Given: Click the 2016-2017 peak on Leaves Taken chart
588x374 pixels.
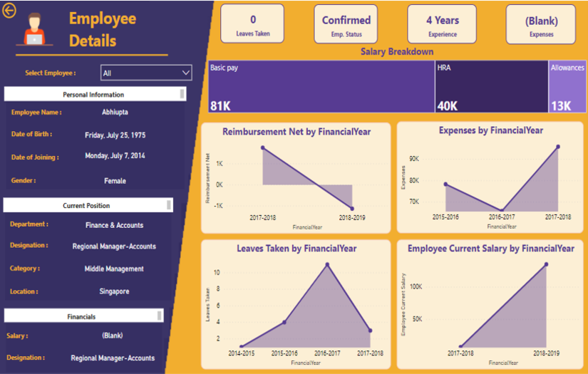Looking at the screenshot, I should 327,264.
